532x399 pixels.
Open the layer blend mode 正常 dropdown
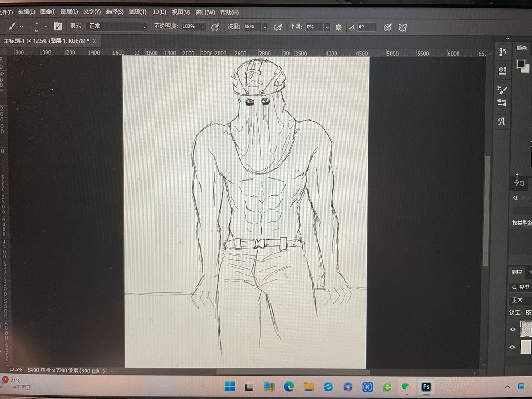coord(521,300)
